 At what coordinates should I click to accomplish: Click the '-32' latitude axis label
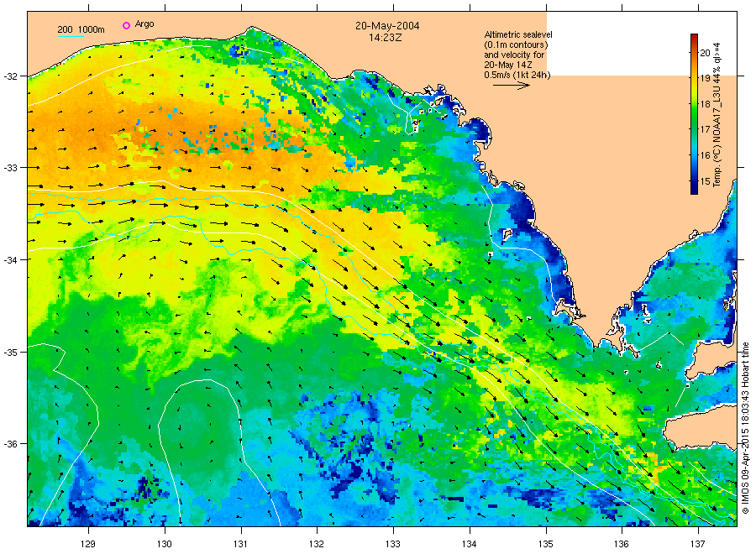point(10,76)
